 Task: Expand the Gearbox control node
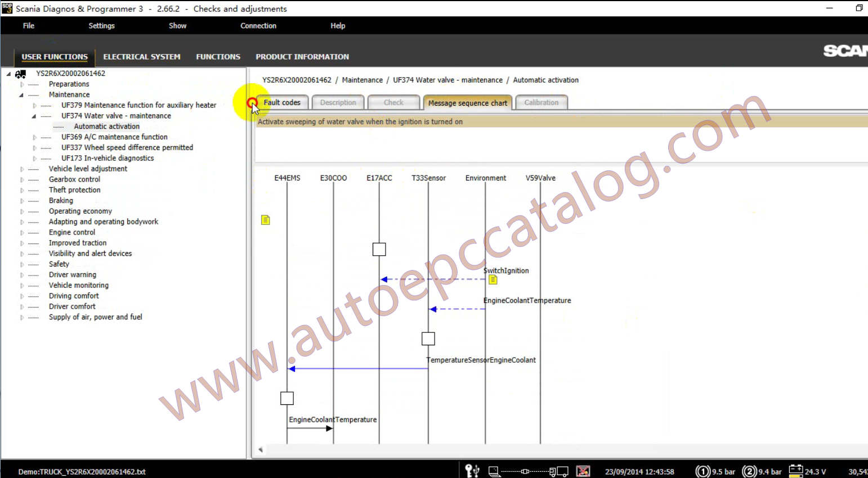[22, 180]
